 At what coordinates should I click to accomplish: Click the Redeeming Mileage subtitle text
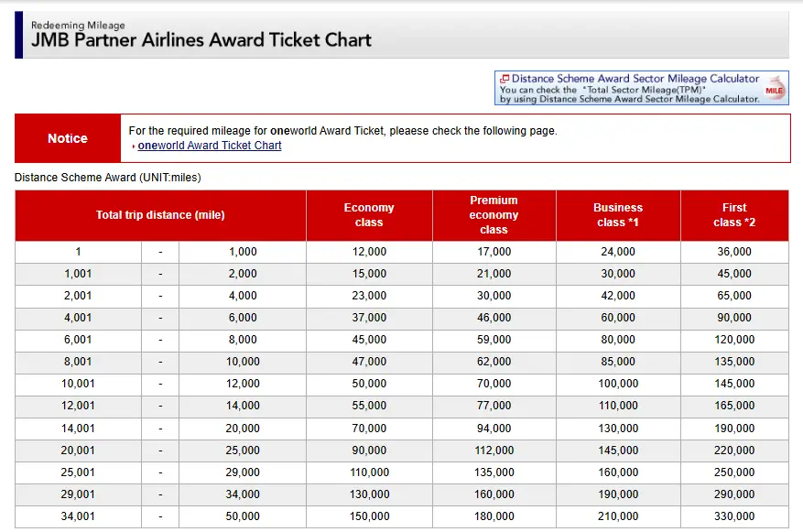[x=78, y=26]
